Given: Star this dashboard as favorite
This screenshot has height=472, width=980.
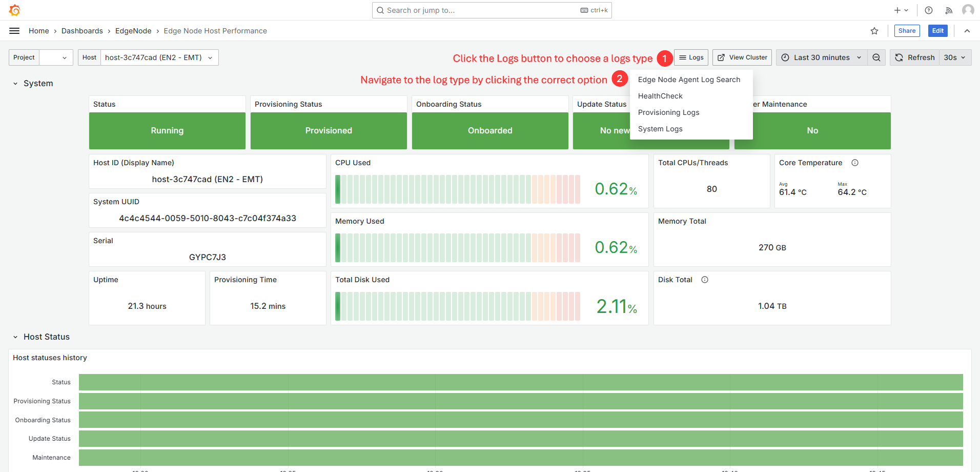Looking at the screenshot, I should point(874,31).
